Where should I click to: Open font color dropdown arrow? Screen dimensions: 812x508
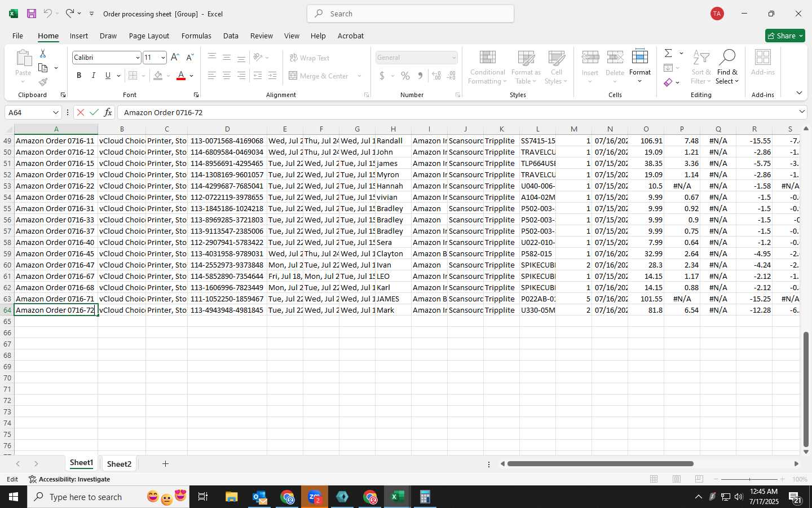192,76
